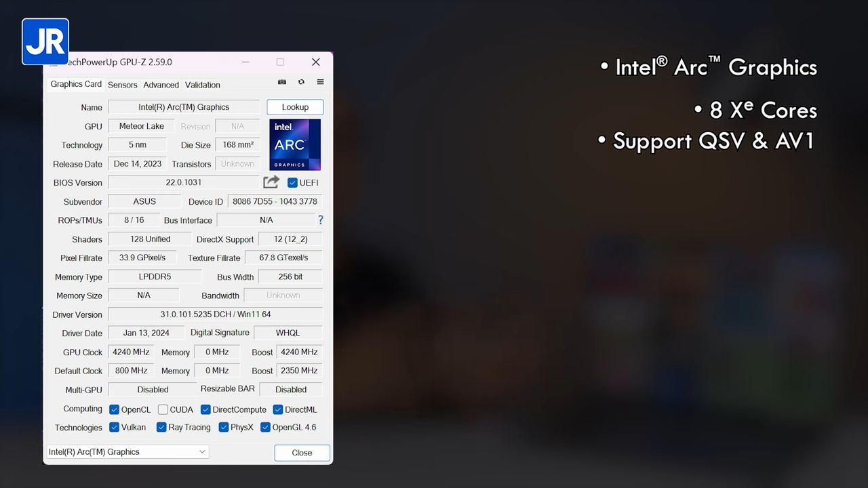This screenshot has width=868, height=488.
Task: Click the Bandwidth Unknown field
Action: (283, 296)
